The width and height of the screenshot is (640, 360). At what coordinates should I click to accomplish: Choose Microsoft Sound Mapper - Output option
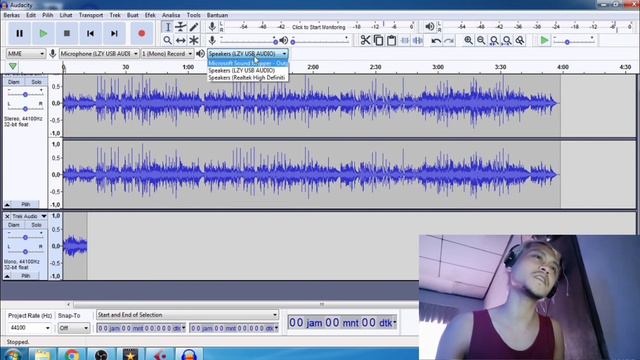[248, 63]
